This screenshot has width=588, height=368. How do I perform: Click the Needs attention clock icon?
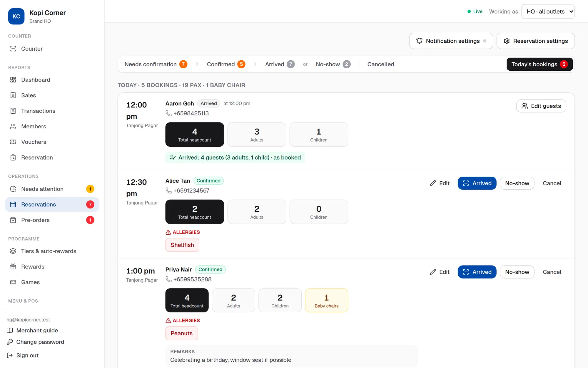(13, 189)
